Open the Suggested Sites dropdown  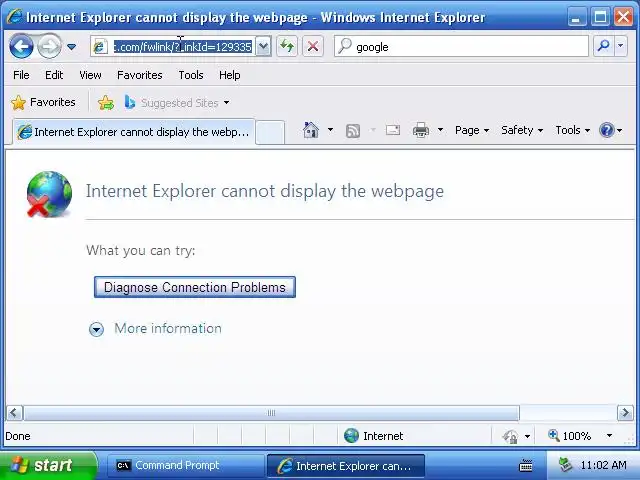point(177,102)
